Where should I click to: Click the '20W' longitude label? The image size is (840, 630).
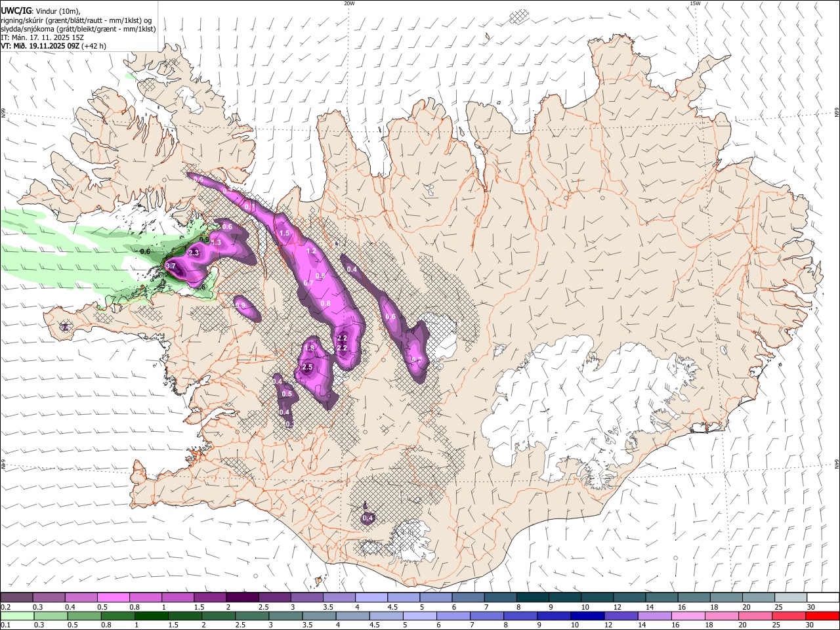pyautogui.click(x=349, y=3)
